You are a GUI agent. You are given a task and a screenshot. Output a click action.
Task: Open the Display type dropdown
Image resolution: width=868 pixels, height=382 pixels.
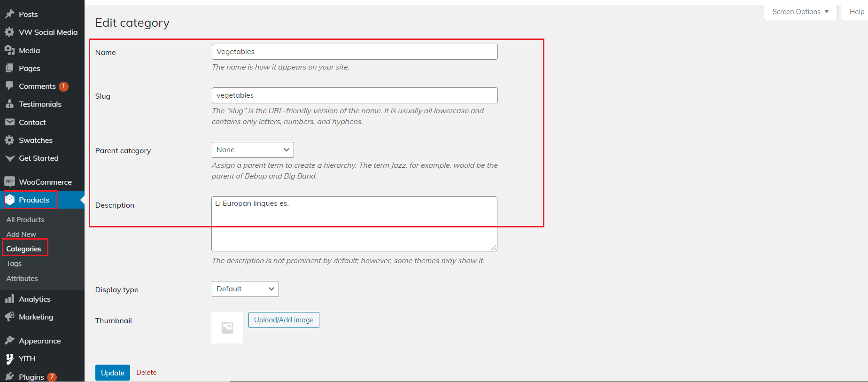(x=245, y=289)
